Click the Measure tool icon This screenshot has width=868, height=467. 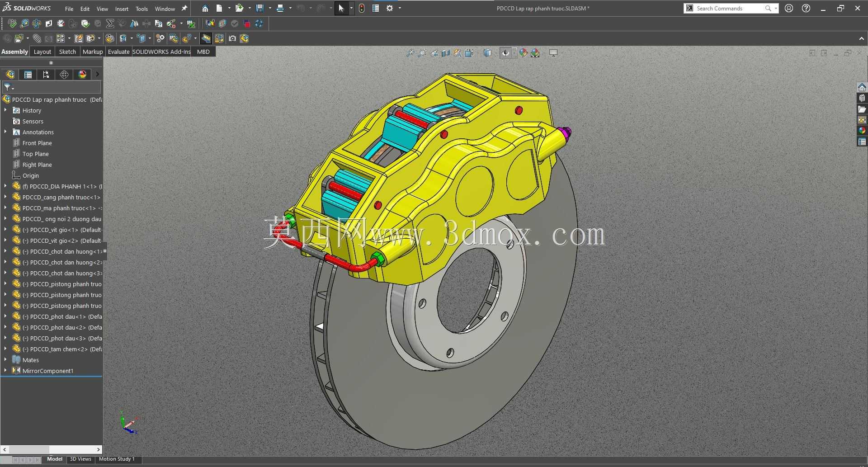24,24
